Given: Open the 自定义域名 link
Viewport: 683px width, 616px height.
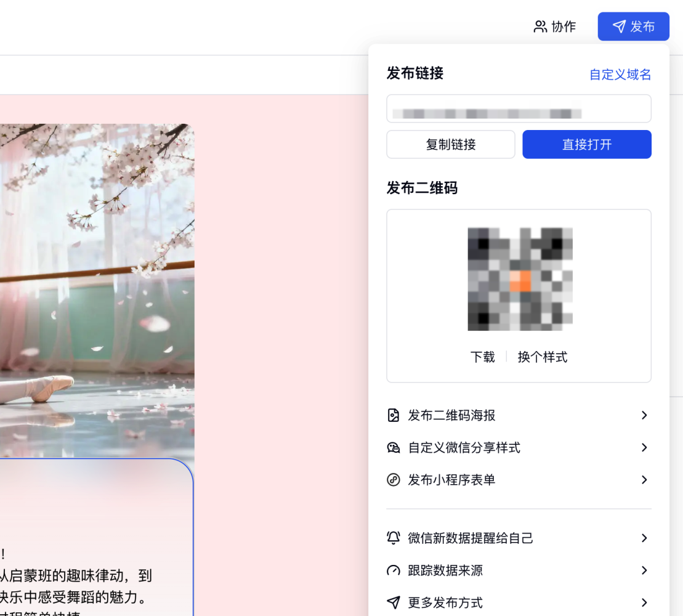Looking at the screenshot, I should point(620,75).
